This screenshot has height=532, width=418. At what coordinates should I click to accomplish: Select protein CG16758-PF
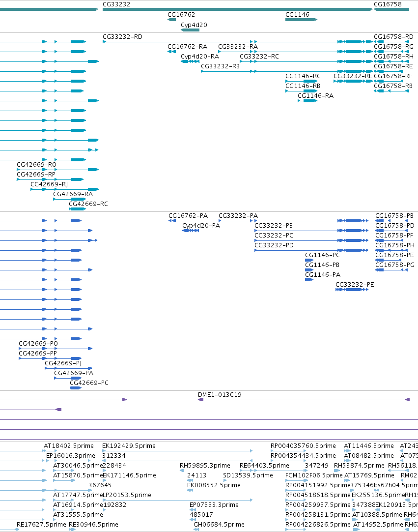[394, 236]
